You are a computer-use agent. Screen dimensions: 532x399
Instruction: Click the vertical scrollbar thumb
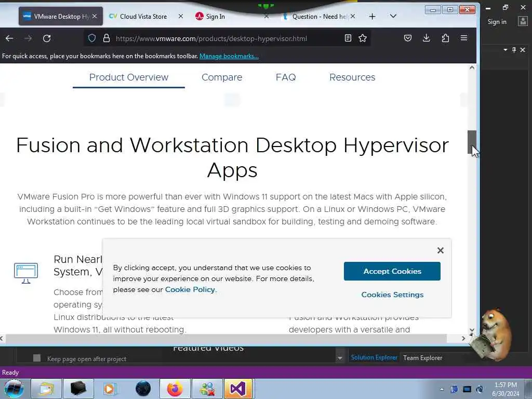click(472, 142)
